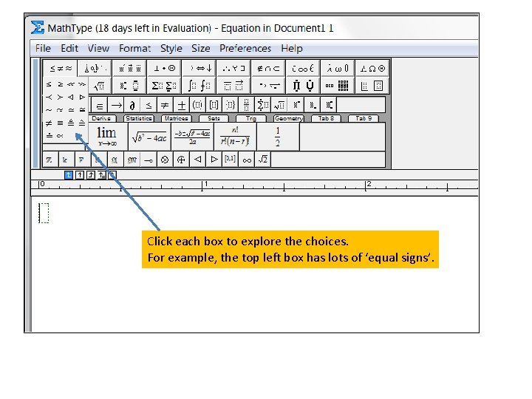
Task: Insert the discriminant square root expression
Action: [x=149, y=137]
